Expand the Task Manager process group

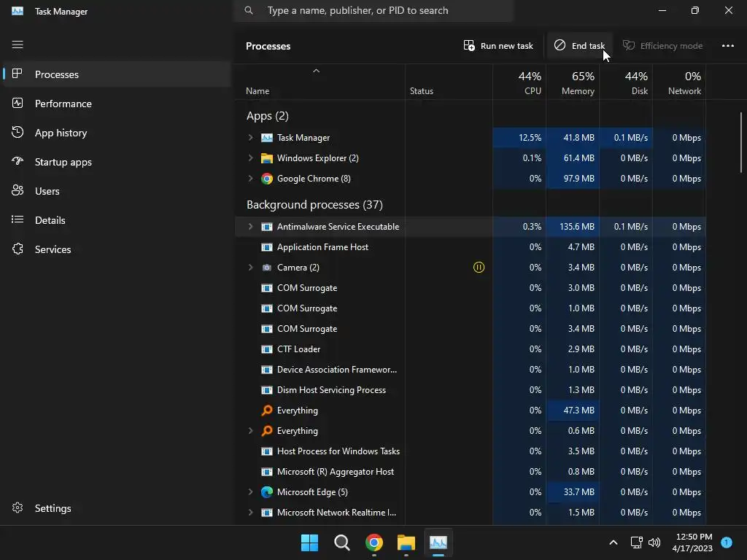click(251, 138)
